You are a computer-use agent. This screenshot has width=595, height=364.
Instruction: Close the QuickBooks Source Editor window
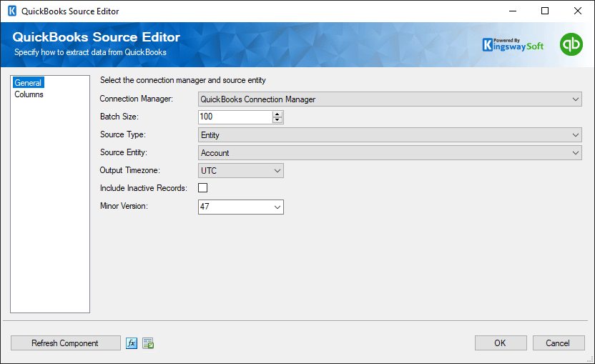(x=578, y=11)
